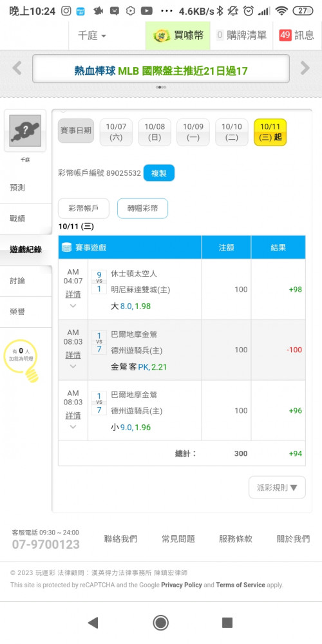Open the 千庭 account dropdown

pos(92,35)
